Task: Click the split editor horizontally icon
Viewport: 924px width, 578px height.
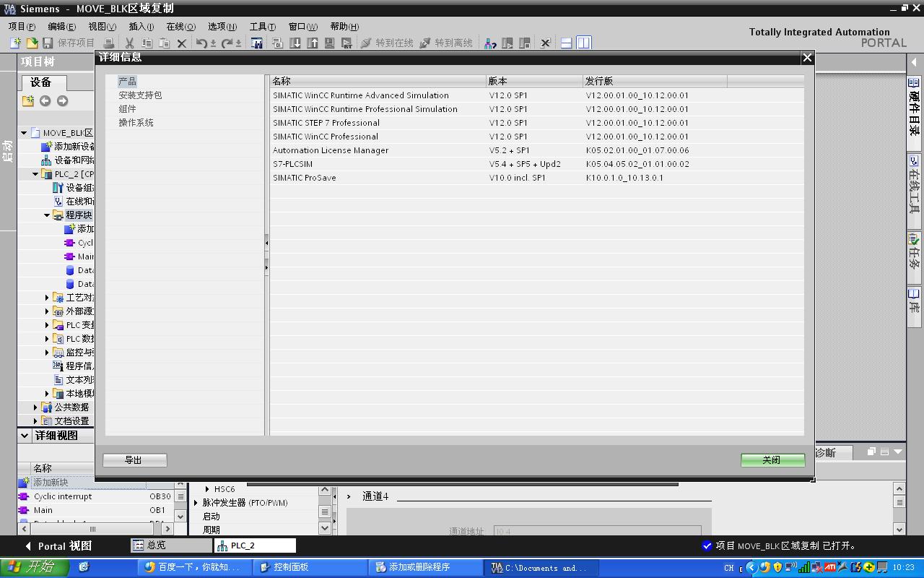Action: [x=566, y=43]
